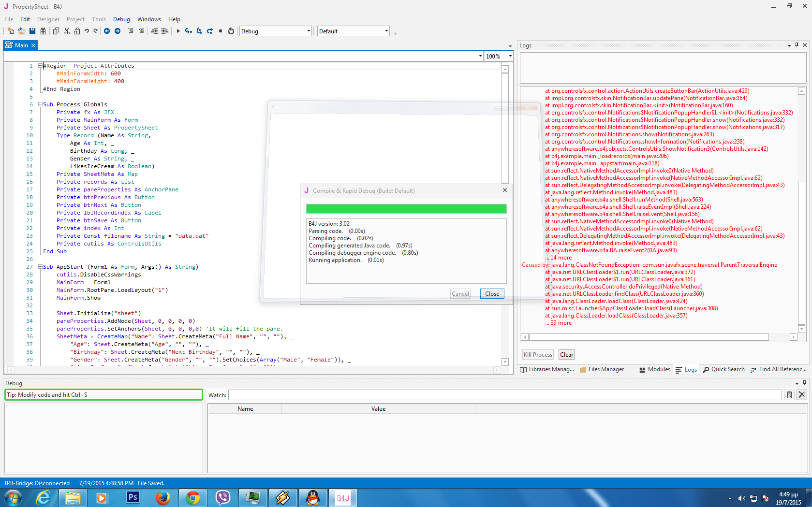Click the Export as zip toolbar icon
The image size is (812, 507).
pyautogui.click(x=43, y=31)
